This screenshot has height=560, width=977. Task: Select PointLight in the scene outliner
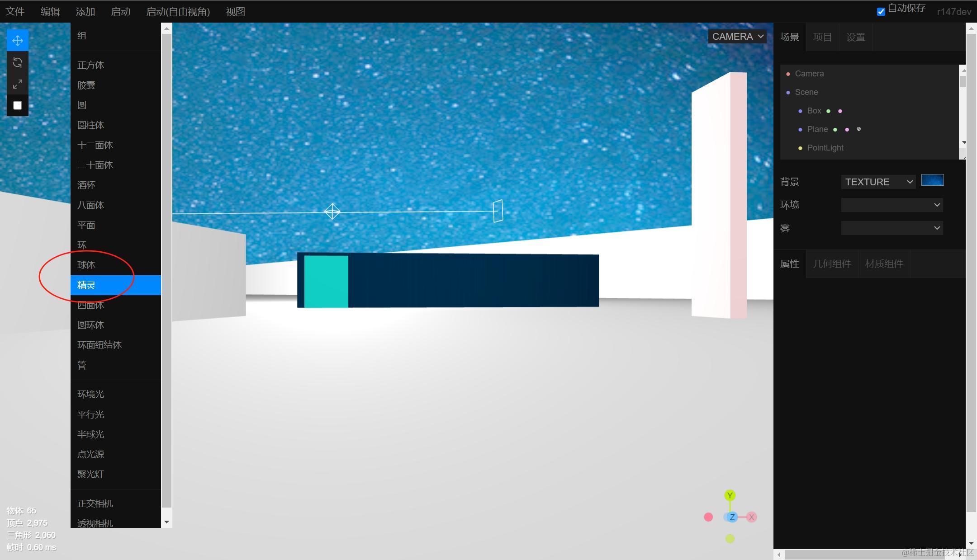tap(825, 148)
